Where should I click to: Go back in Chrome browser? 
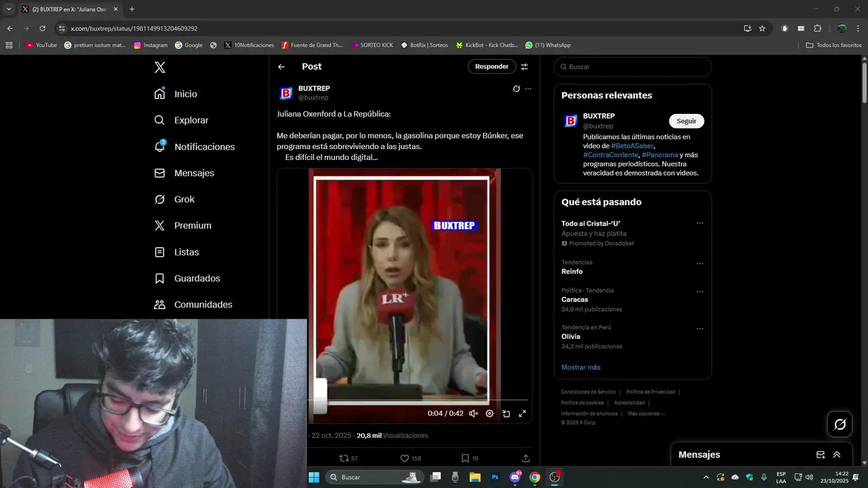[x=9, y=28]
